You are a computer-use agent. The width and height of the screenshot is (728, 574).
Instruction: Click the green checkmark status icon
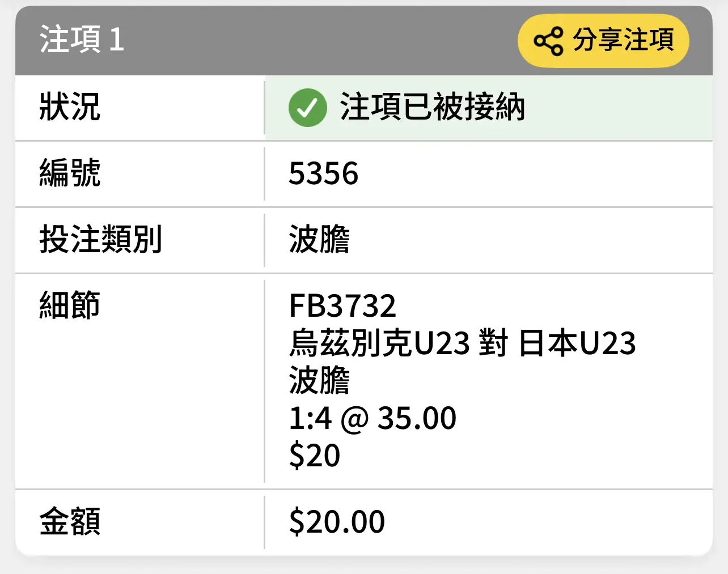click(x=307, y=108)
